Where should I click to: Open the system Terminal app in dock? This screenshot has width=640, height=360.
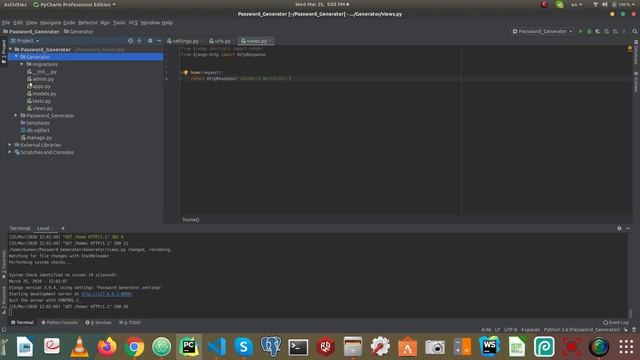tap(298, 347)
